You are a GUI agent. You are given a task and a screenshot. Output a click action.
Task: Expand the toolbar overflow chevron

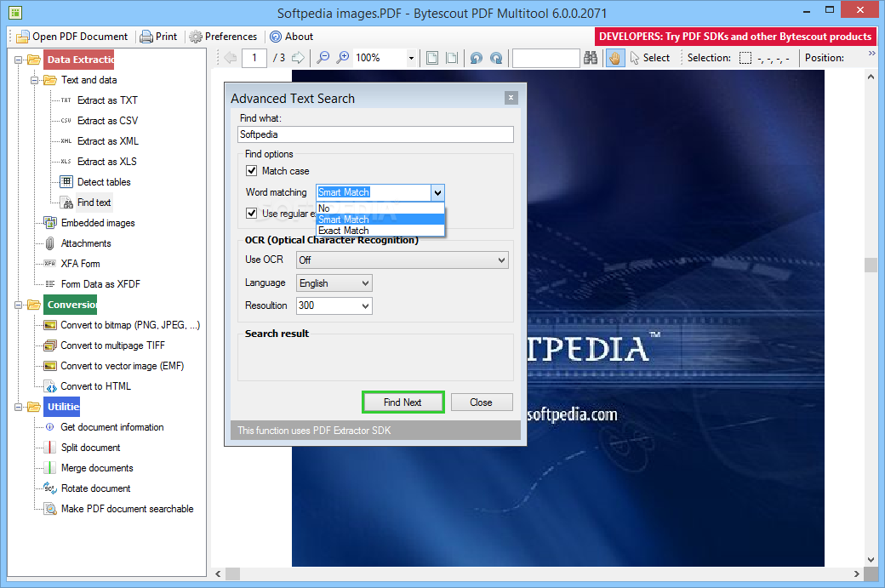pyautogui.click(x=872, y=53)
